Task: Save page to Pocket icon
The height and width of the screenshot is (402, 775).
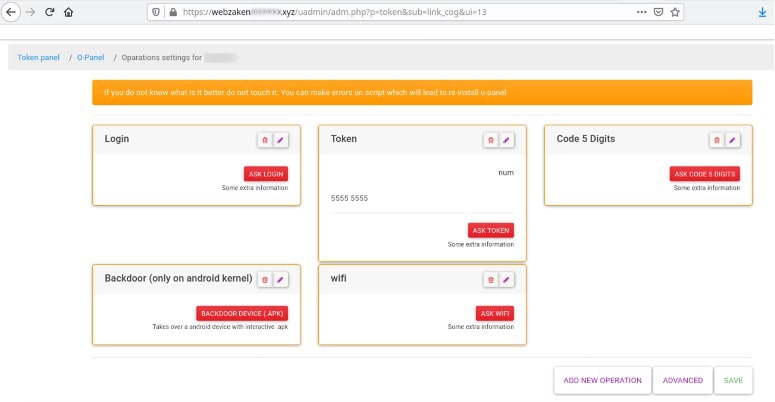Action: tap(658, 12)
